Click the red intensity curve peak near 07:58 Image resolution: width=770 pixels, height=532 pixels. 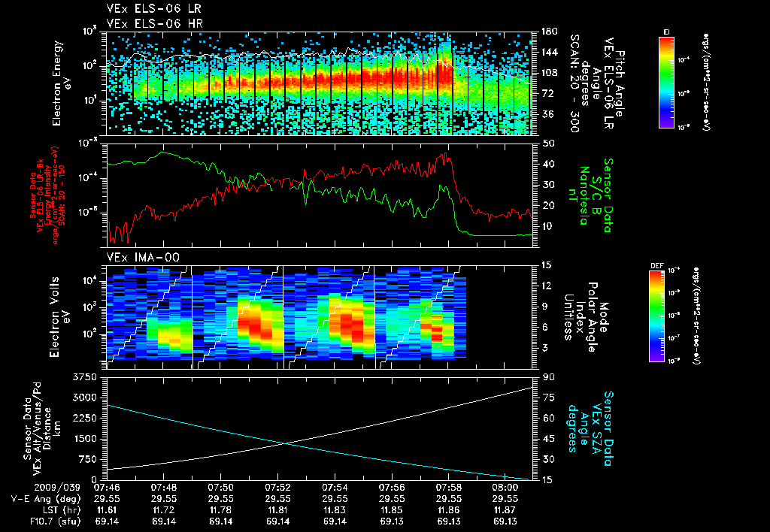445,155
